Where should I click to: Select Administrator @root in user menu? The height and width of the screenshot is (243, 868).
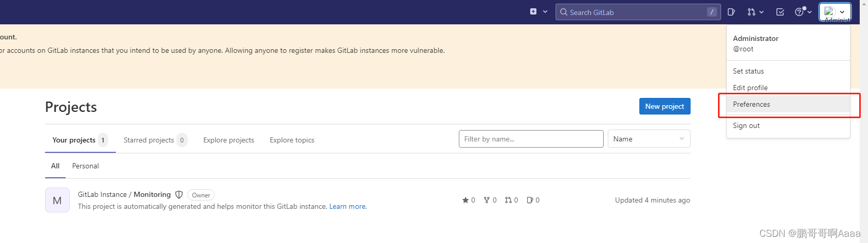[x=788, y=44]
